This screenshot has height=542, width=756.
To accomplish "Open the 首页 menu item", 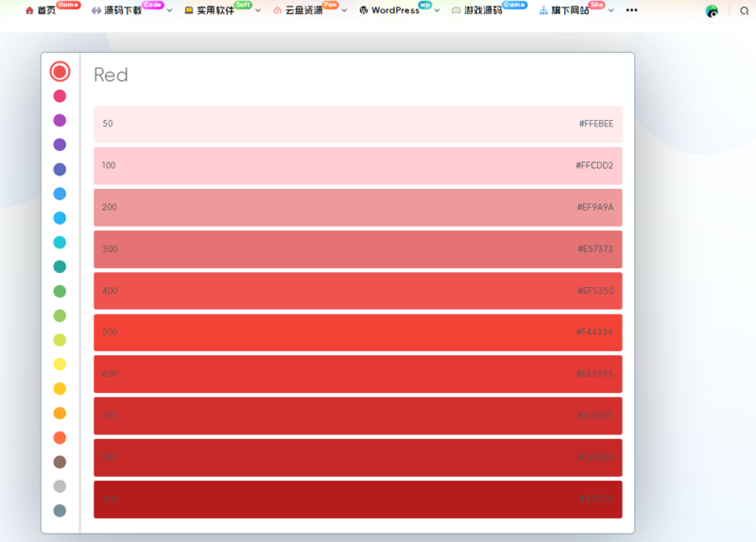I will [46, 10].
